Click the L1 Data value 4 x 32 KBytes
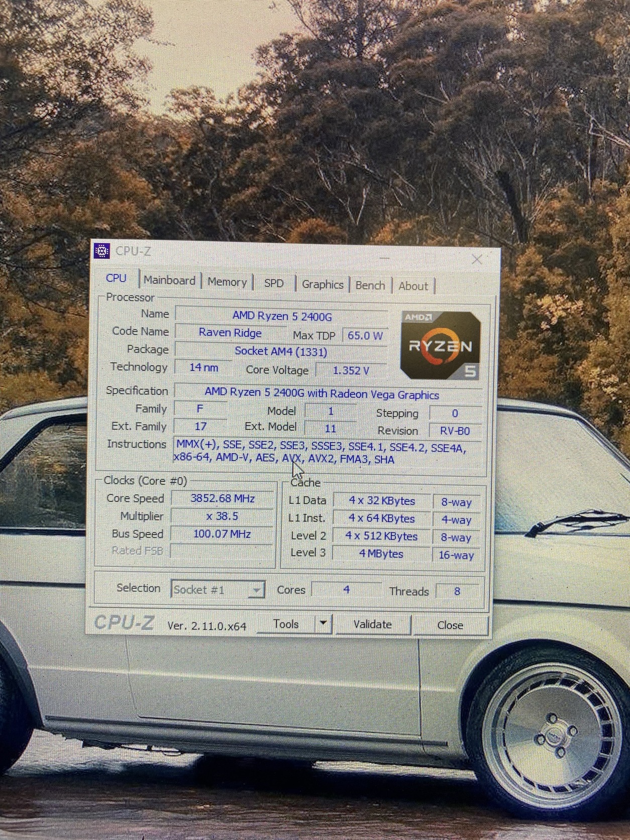This screenshot has height=840, width=630. (382, 501)
